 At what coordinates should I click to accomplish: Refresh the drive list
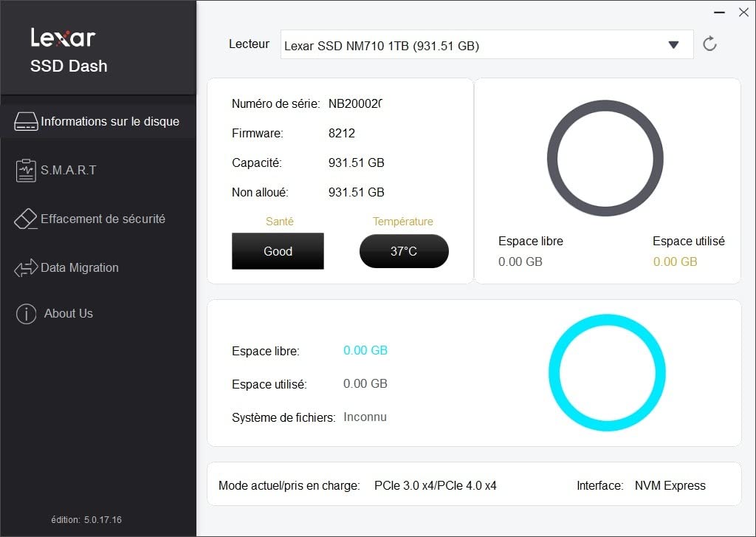[709, 44]
